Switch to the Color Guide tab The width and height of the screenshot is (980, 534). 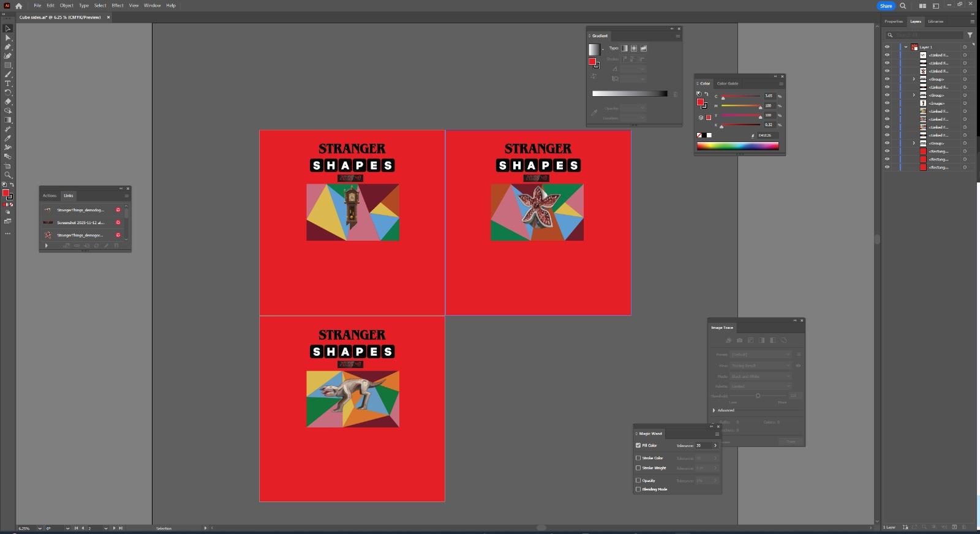728,83
